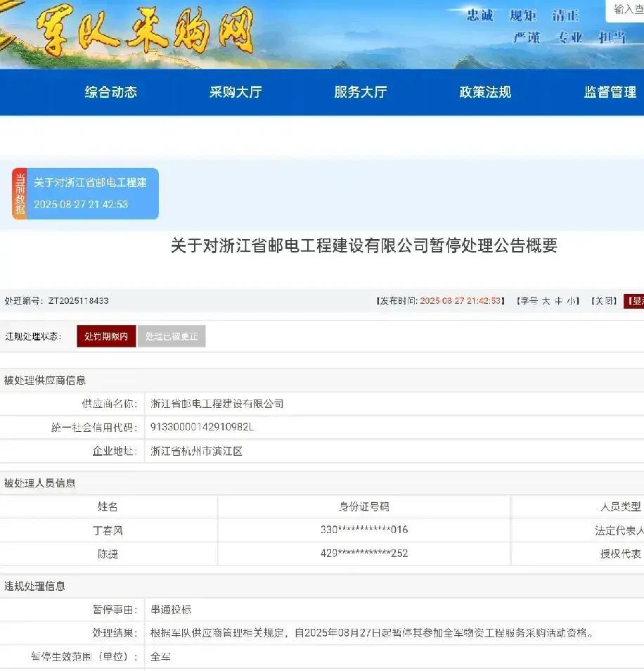Focus the search input field at top right
The width and height of the screenshot is (644, 671).
625,11
